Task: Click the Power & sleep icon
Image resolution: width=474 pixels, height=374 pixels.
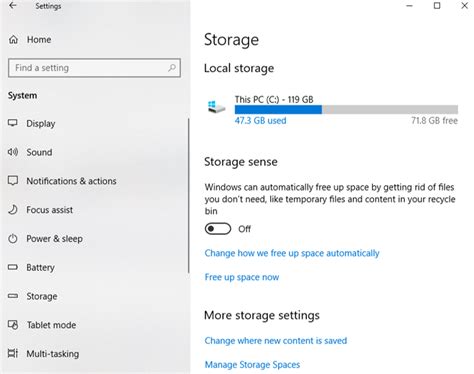Action: pos(13,239)
